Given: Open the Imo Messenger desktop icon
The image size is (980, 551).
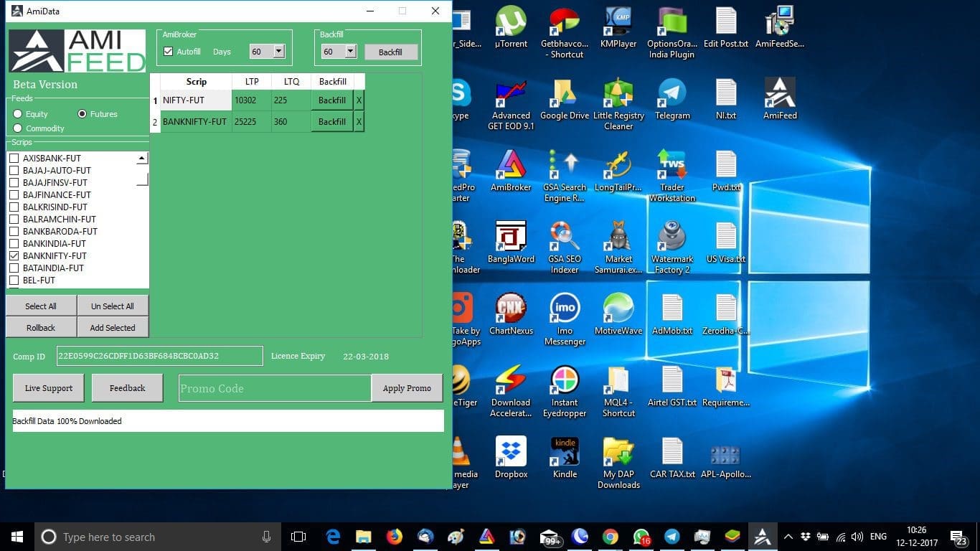Looking at the screenshot, I should 565,320.
